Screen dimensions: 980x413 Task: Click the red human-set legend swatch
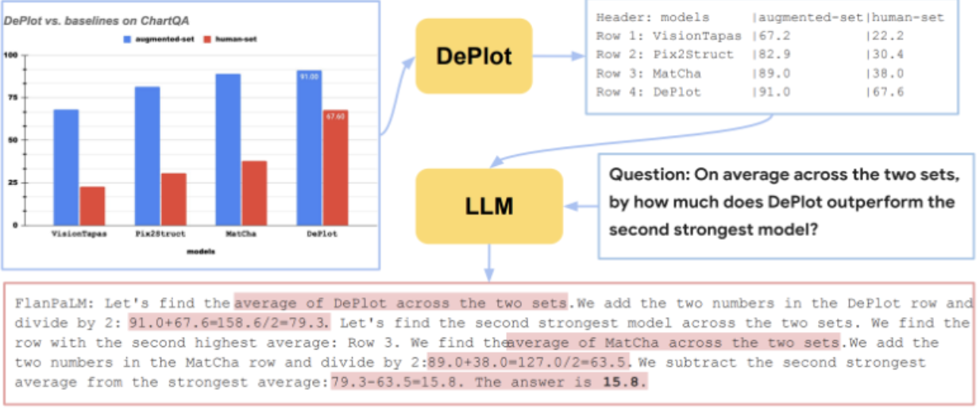point(209,38)
